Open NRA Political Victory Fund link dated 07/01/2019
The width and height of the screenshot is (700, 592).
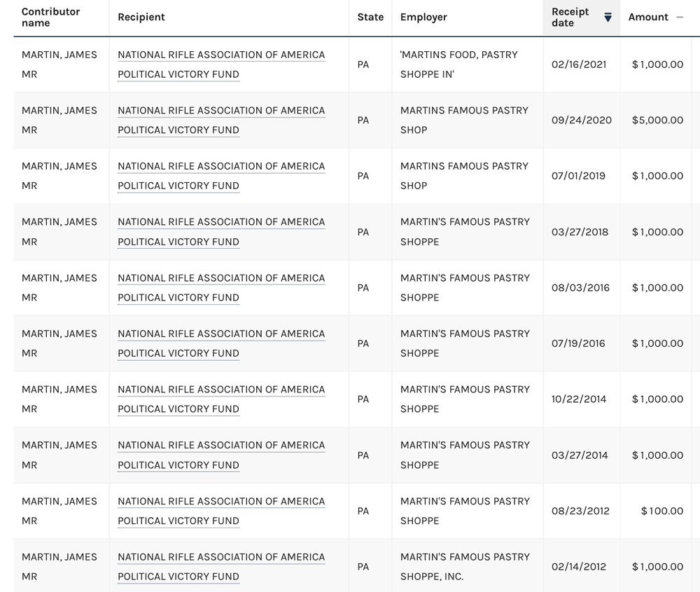pyautogui.click(x=221, y=176)
